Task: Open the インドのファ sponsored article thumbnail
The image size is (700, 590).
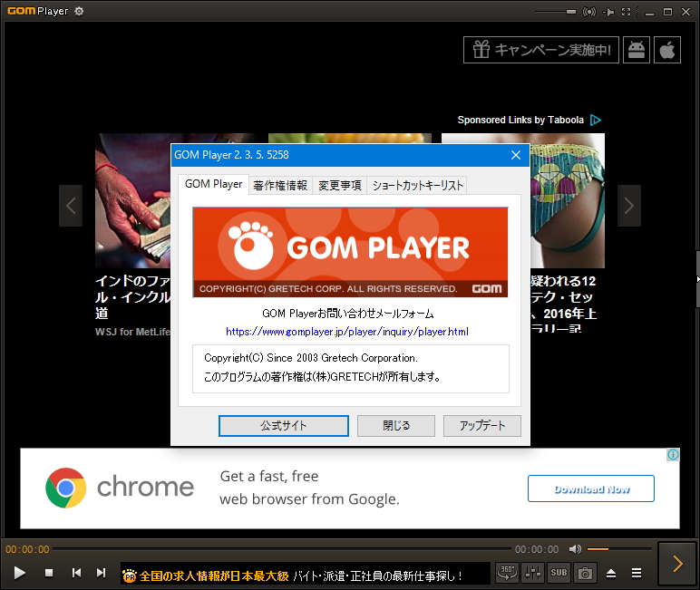Action: pos(133,200)
